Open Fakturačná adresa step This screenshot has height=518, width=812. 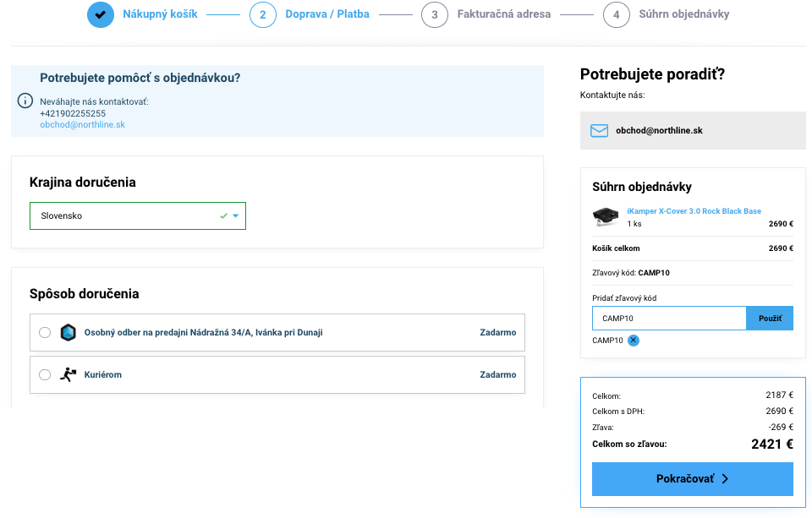point(503,14)
